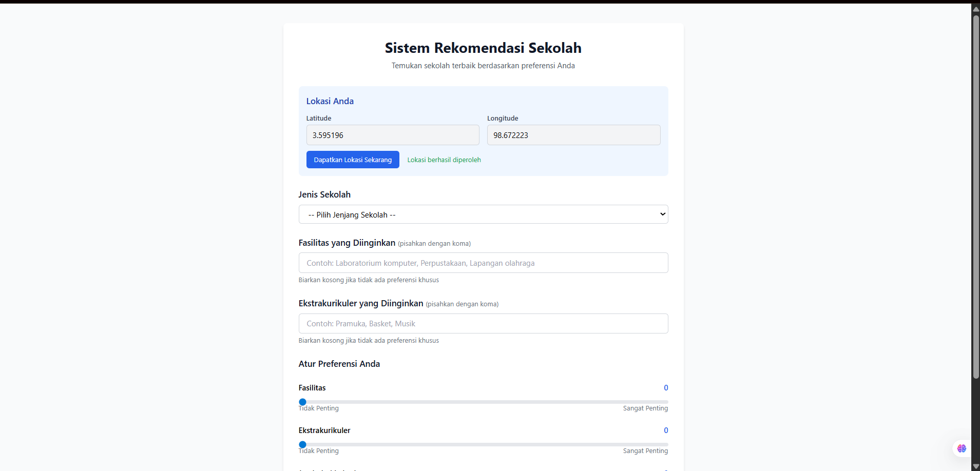Click the Longitude input field
The height and width of the screenshot is (471, 980).
click(x=573, y=135)
